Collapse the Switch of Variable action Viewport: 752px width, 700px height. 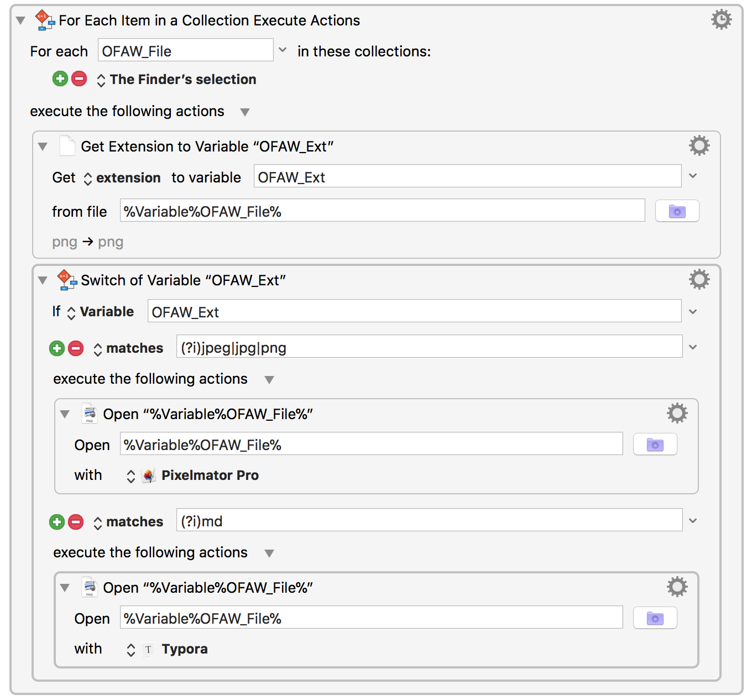43,280
